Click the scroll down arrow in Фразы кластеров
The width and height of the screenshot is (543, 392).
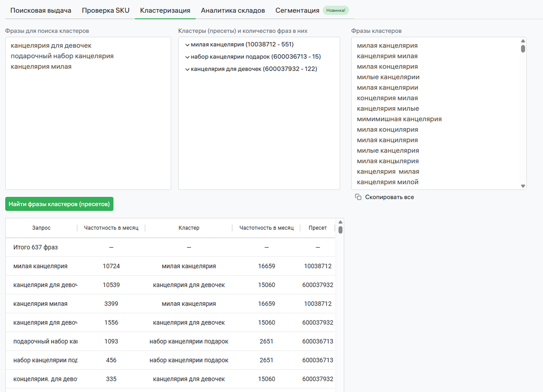pos(523,186)
